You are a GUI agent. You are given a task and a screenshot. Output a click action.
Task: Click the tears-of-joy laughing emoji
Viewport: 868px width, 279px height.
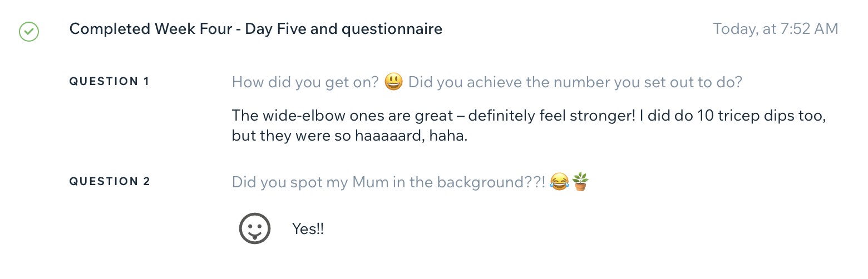(559, 182)
